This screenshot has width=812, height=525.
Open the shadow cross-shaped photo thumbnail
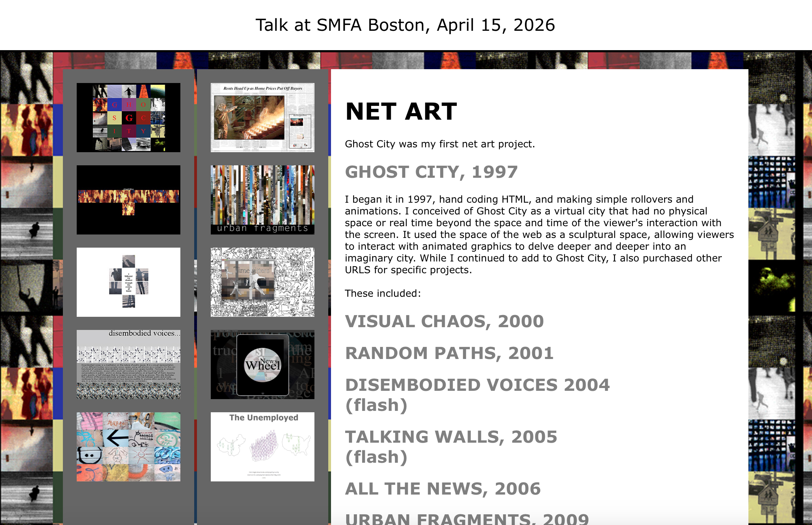point(129,282)
